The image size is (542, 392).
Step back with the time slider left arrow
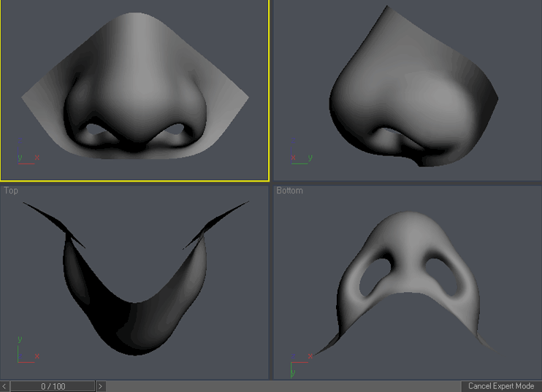tap(5, 386)
